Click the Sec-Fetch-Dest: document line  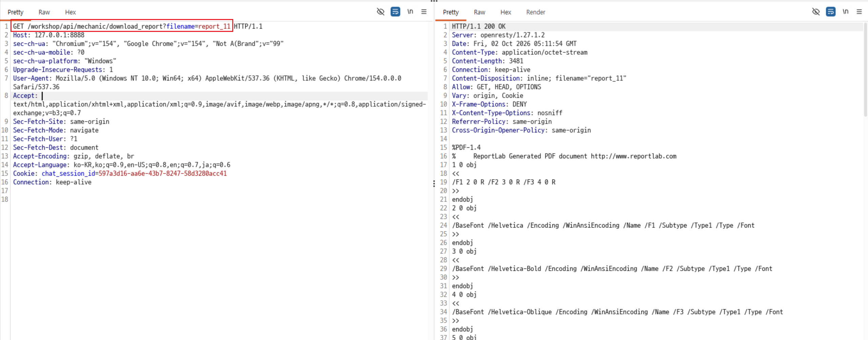point(56,148)
